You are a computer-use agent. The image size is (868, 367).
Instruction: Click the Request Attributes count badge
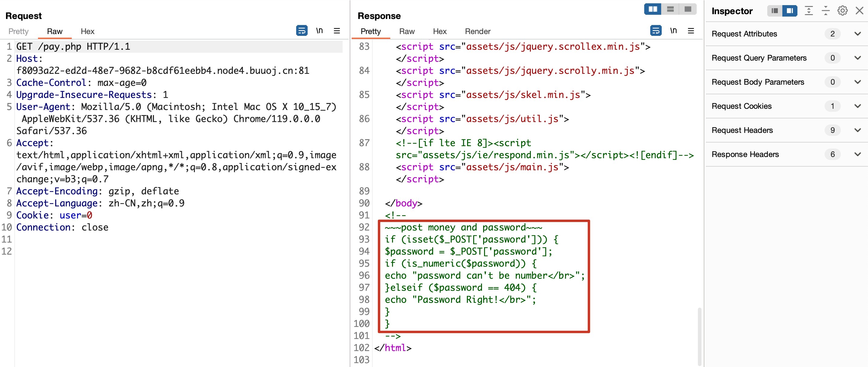[832, 34]
